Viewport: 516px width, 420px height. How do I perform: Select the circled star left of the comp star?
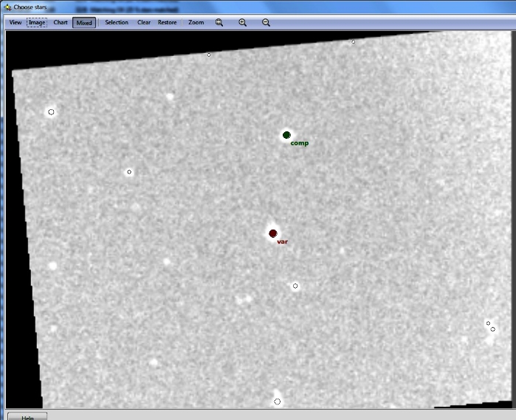(129, 172)
